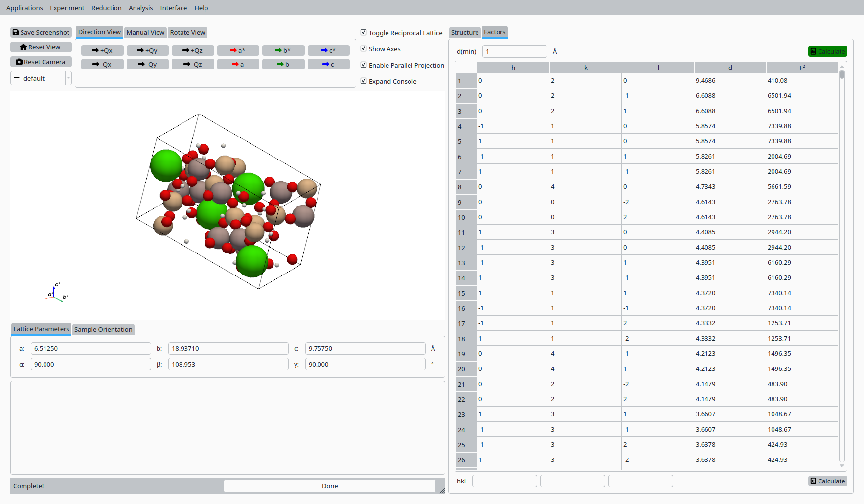The image size is (864, 504).
Task: Uncheck Toggle Reciprocal Lattice
Action: [364, 33]
